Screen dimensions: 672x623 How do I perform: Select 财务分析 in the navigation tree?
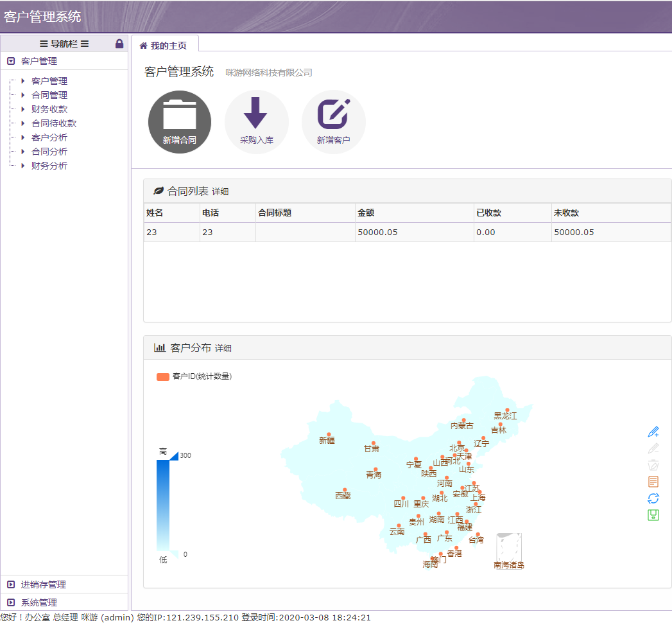49,166
